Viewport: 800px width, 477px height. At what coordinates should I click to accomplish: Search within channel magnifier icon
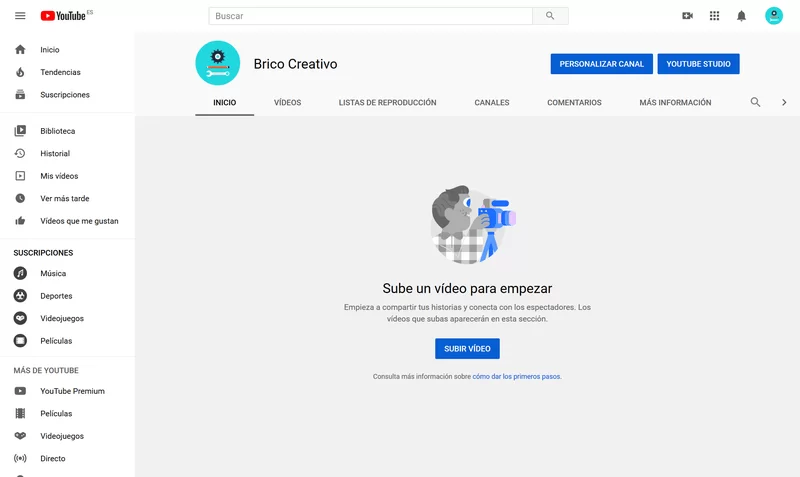(755, 102)
